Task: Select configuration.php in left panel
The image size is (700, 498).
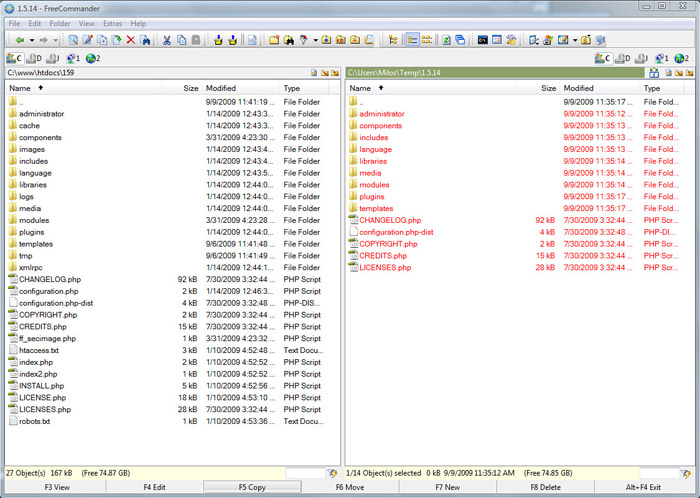Action: (x=49, y=291)
